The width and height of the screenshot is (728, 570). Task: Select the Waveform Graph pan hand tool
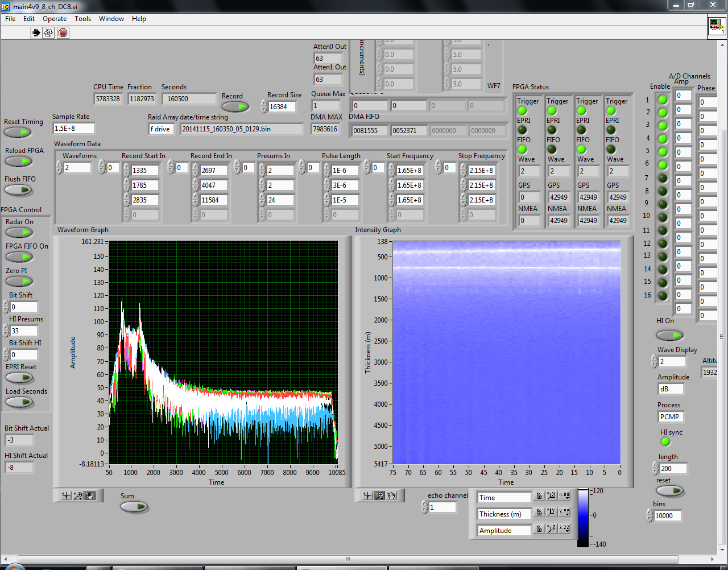[x=90, y=495]
